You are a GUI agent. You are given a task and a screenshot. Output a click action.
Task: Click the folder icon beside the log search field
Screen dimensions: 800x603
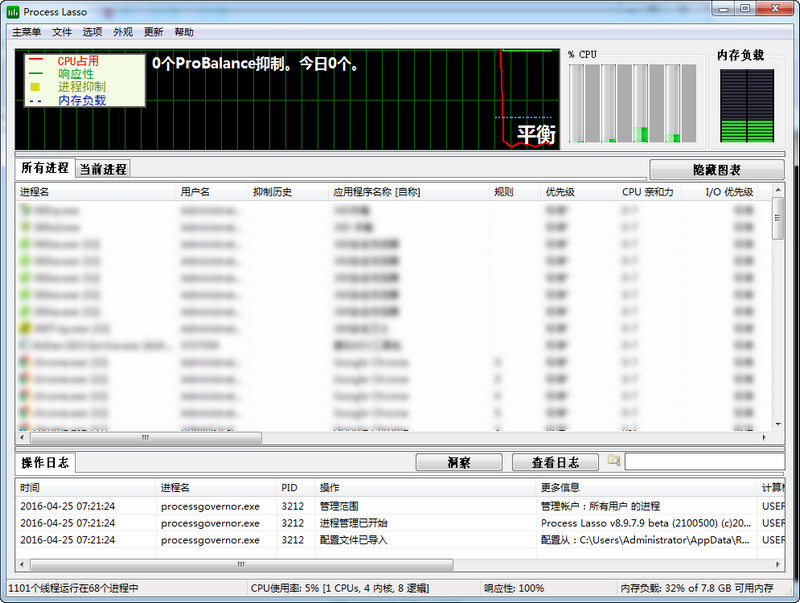click(x=614, y=461)
